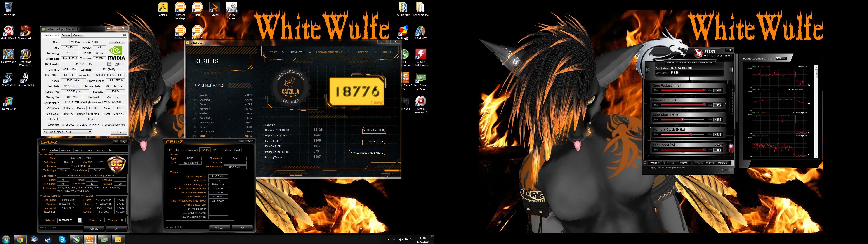Open the TEST tab in Catzilla
Viewport: 868px width, 244px height.
[x=273, y=52]
